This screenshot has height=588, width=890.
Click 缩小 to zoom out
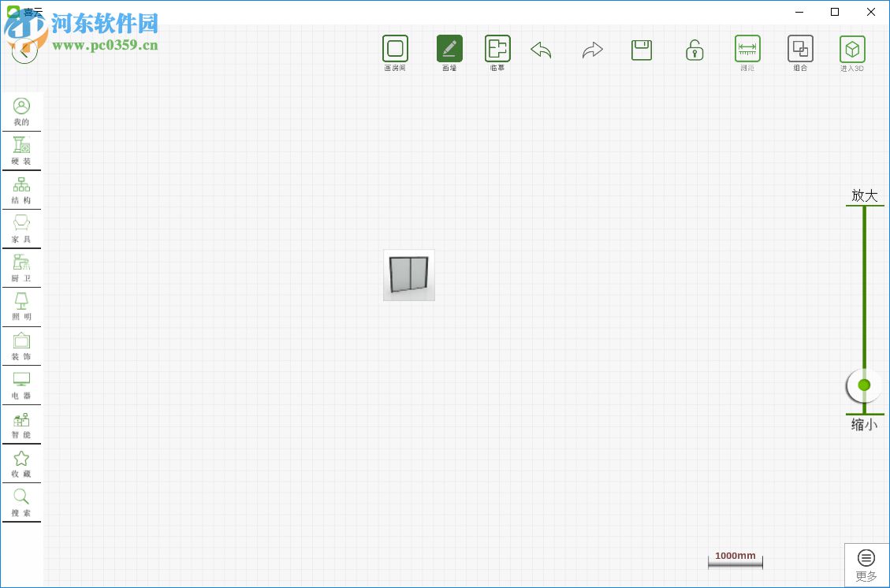(865, 424)
